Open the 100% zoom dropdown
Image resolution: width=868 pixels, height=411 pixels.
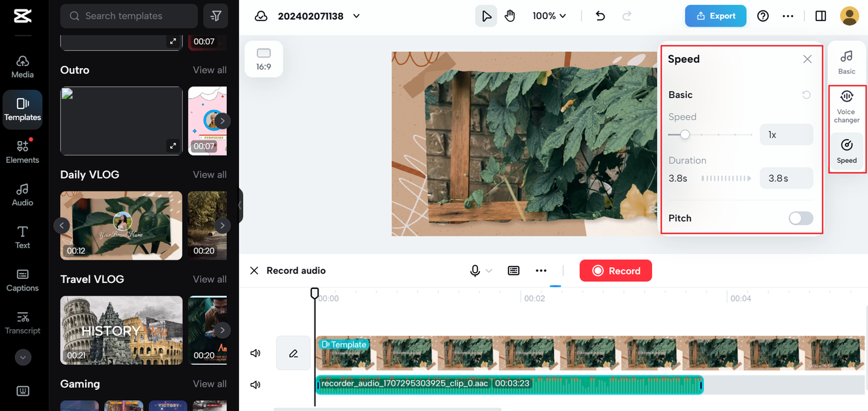549,16
